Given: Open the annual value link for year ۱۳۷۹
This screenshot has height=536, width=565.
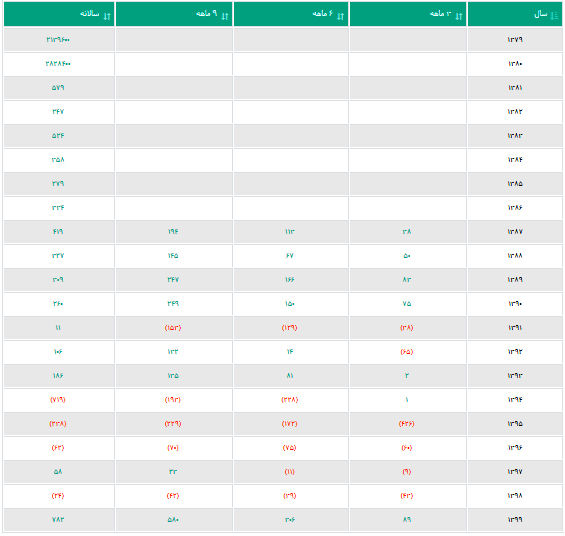Looking at the screenshot, I should (58, 39).
